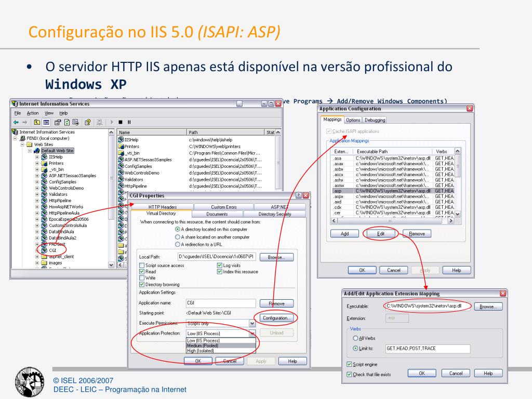Screen dimensions: 532x399
Task: Open the Options tab in Application Configuration
Action: tap(353, 120)
